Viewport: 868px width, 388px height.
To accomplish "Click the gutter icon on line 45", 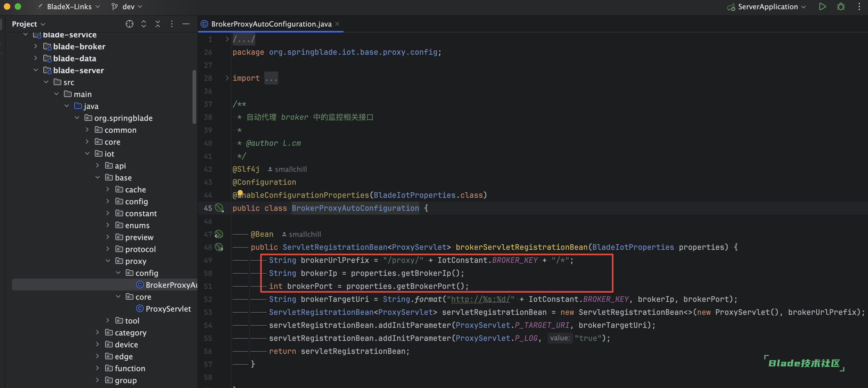I will [219, 208].
